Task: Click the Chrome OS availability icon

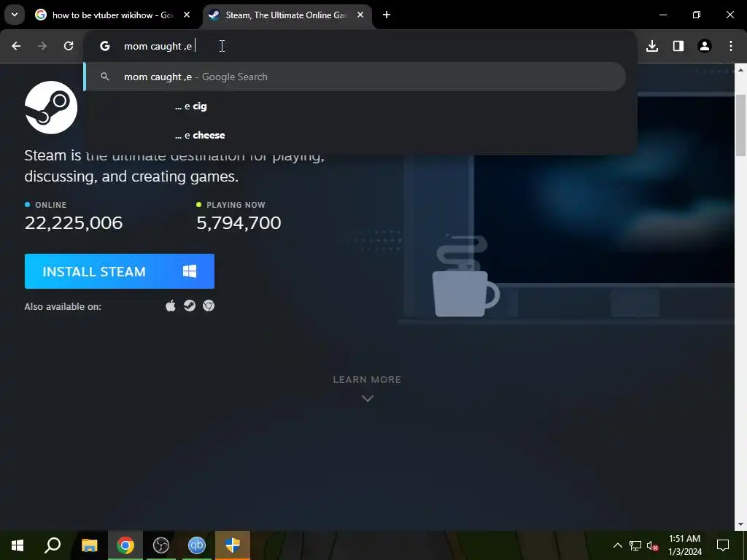Action: point(209,306)
